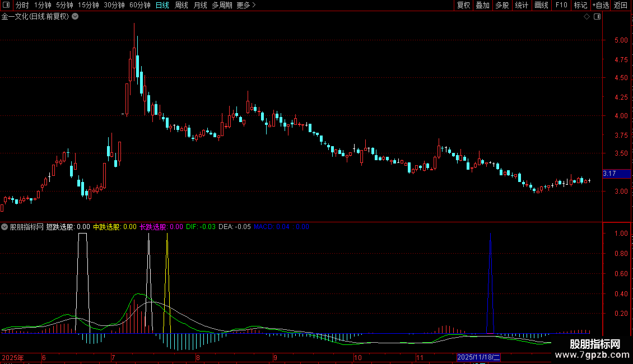The image size is (633, 364).
Task: Click the 1.00 indicator axis label
Action: 621,234
